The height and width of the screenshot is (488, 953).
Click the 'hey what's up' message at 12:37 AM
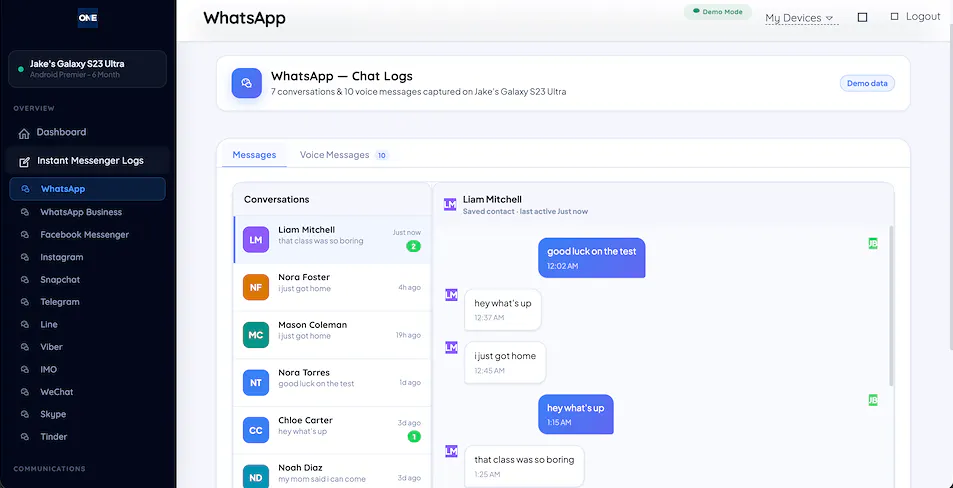pyautogui.click(x=503, y=309)
